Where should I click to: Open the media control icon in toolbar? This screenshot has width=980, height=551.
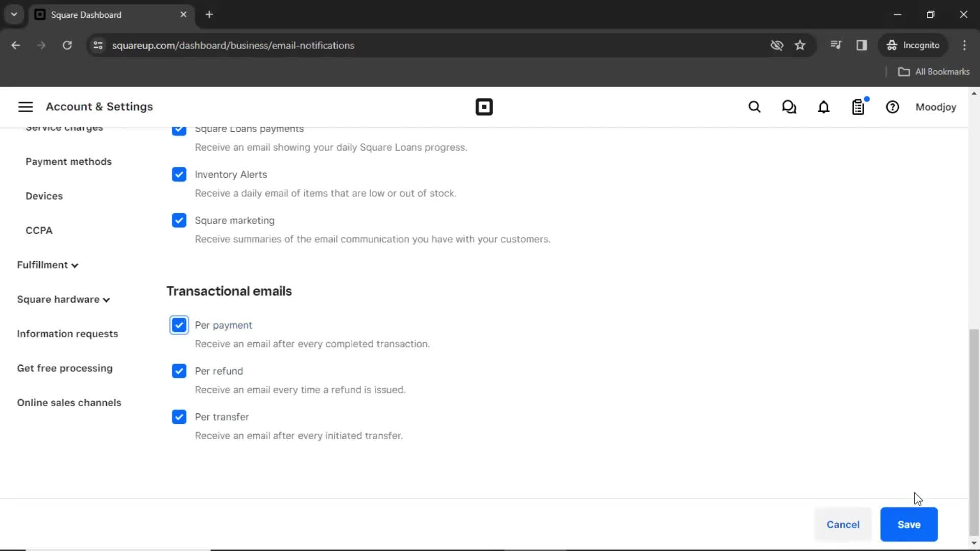pos(836,45)
